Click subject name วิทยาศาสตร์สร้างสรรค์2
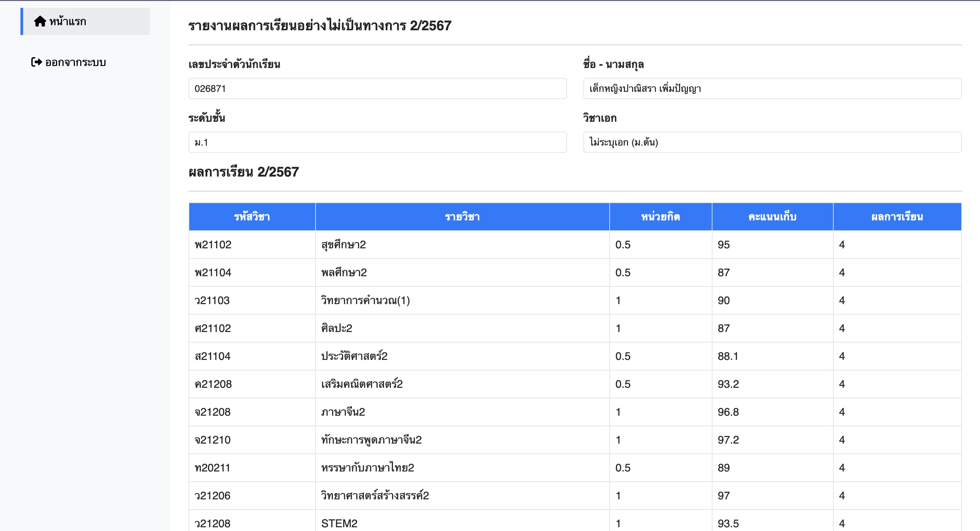Viewport: 980px width, 531px height. [375, 496]
